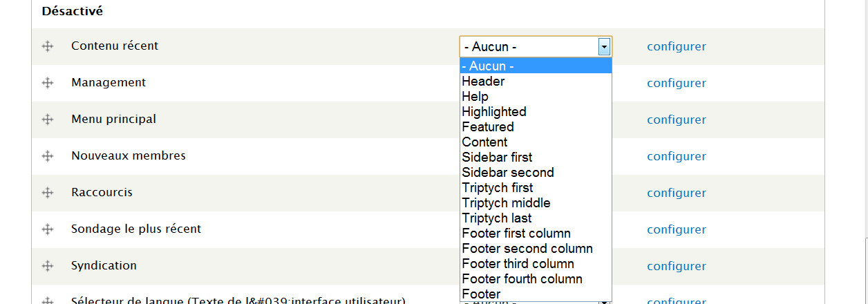Click the drag handle for Sélecteur de langue

pos(48,301)
